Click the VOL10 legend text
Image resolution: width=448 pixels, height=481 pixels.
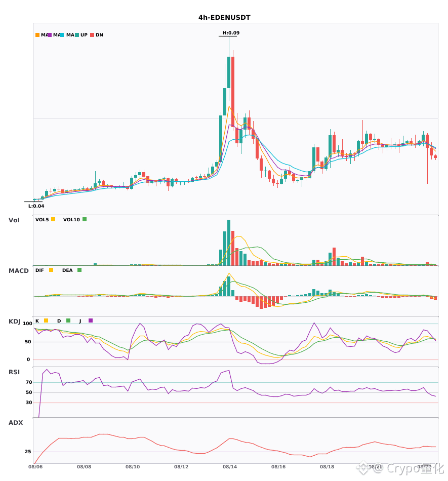[x=71, y=220]
